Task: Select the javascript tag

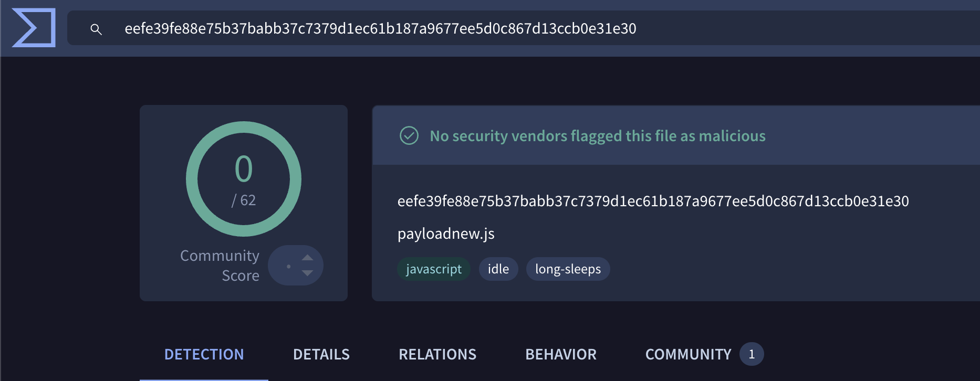Action: point(433,269)
